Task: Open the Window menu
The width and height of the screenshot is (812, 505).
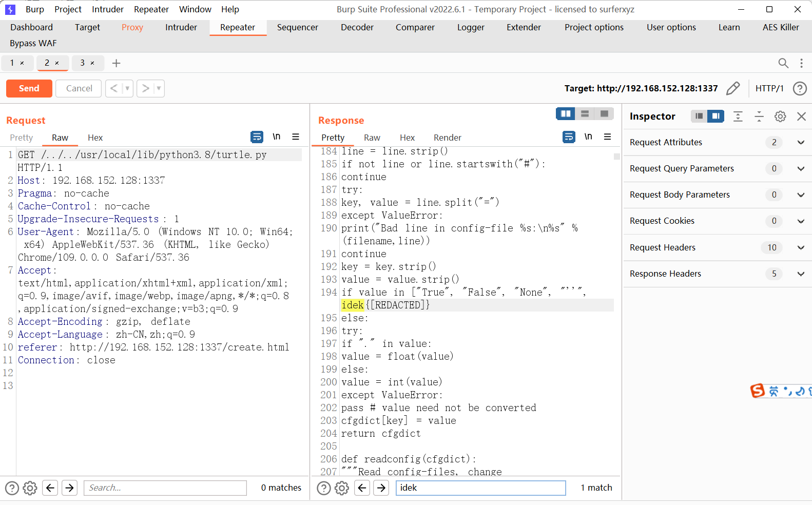Action: (x=195, y=9)
